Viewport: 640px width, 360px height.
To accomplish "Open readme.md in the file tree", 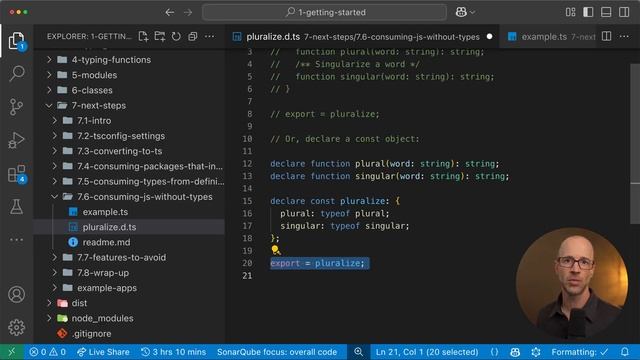I will point(129,242).
